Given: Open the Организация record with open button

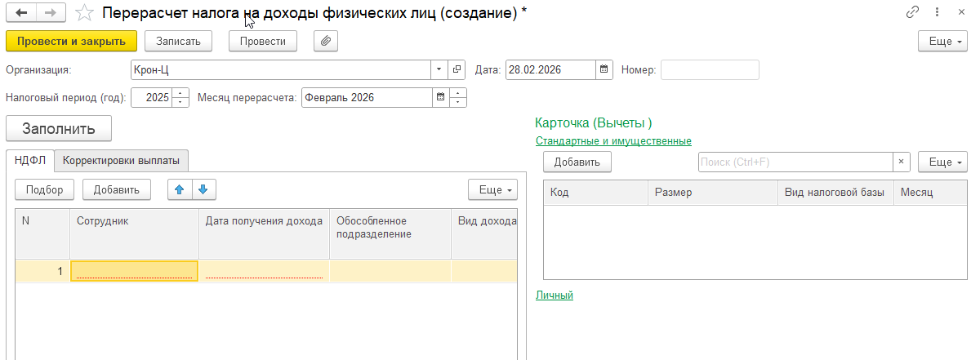Looking at the screenshot, I should point(457,70).
